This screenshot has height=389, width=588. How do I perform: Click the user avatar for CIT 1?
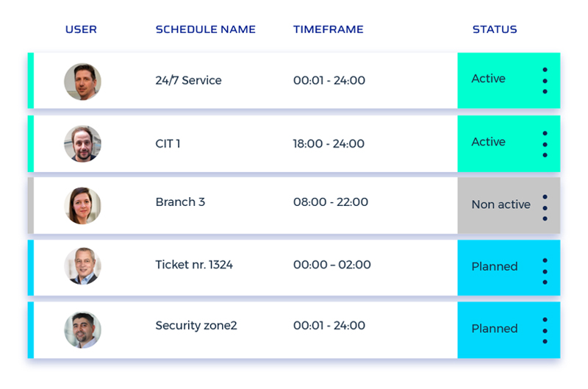click(x=82, y=144)
